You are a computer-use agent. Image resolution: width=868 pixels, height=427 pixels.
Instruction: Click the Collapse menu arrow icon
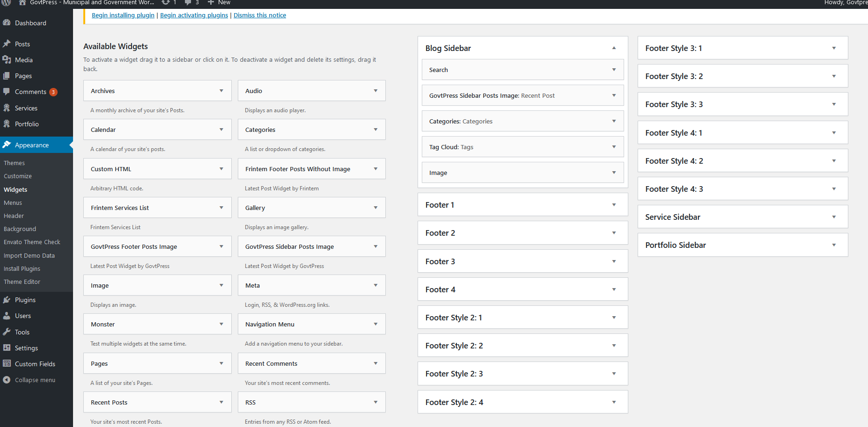(x=7, y=380)
